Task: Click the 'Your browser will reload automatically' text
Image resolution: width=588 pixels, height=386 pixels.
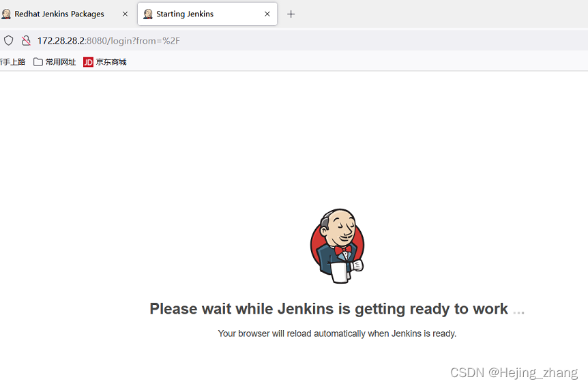Action: point(337,333)
